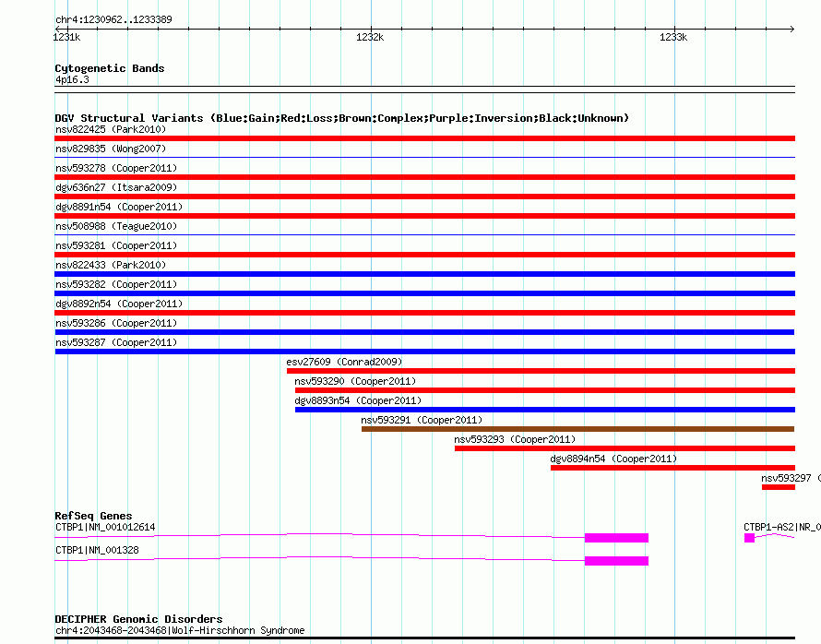This screenshot has width=821, height=644.
Task: Click the magenta exon of CTBP1|NM_001012614
Action: pos(616,538)
